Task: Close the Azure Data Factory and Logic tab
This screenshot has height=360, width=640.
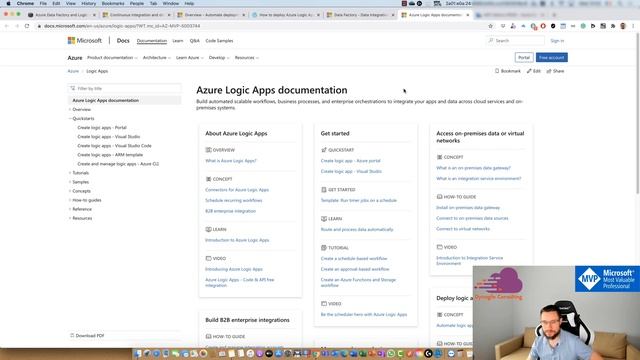Action: pyautogui.click(x=94, y=15)
